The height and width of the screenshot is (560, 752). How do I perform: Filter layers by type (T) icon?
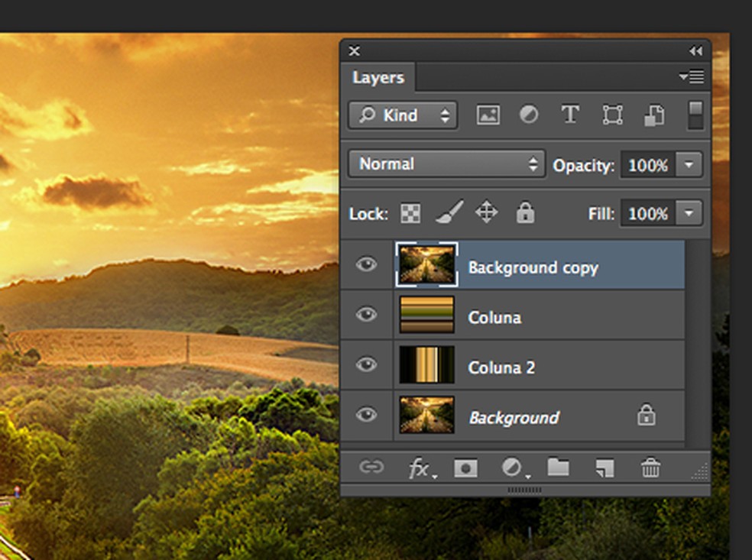click(569, 115)
